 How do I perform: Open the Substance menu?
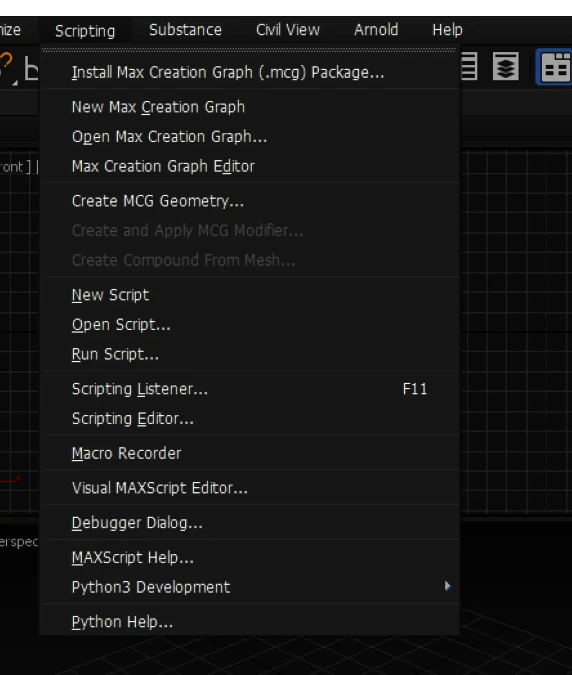point(185,30)
